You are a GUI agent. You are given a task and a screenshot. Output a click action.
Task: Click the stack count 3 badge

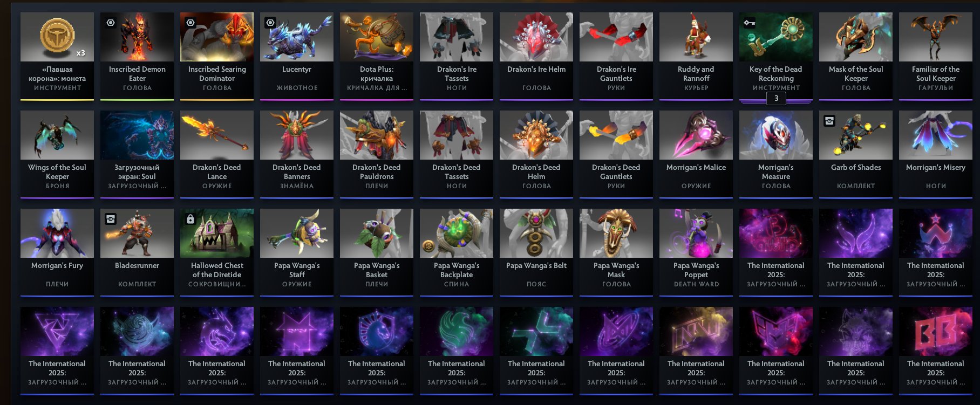(776, 98)
